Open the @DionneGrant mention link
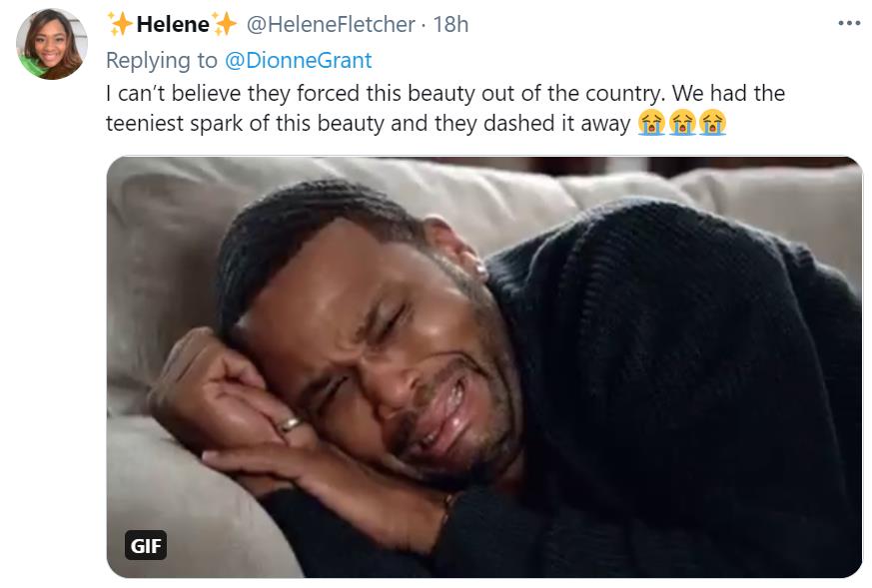The height and width of the screenshot is (588, 872). tap(298, 60)
